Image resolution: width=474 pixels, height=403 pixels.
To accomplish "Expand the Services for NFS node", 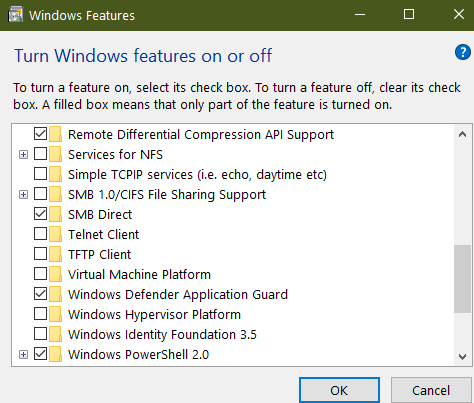I will [23, 155].
